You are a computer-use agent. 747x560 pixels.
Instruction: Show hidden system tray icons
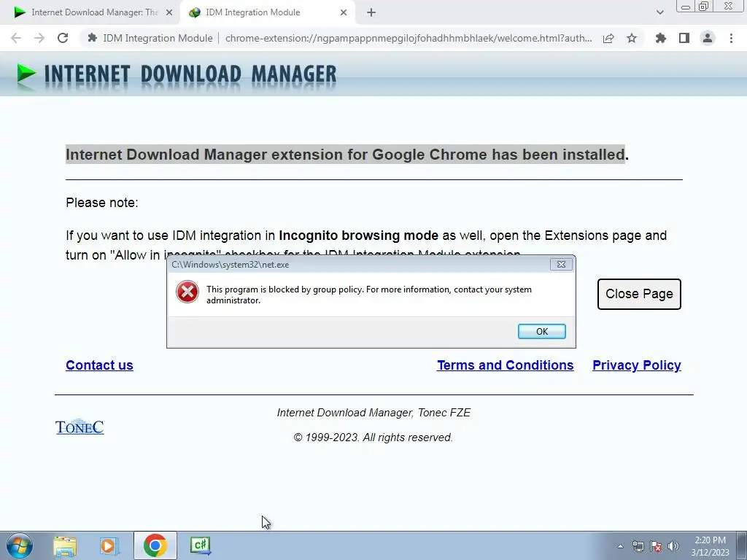point(620,546)
